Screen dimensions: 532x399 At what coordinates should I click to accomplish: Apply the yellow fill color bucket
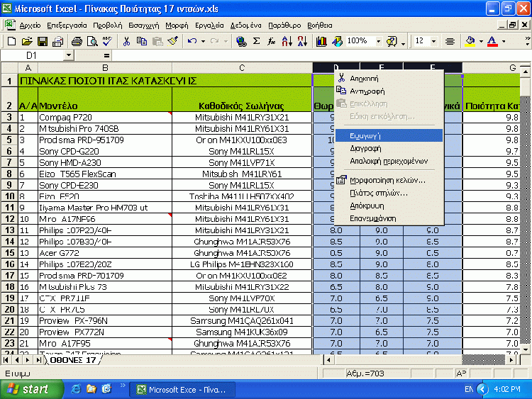(470, 41)
